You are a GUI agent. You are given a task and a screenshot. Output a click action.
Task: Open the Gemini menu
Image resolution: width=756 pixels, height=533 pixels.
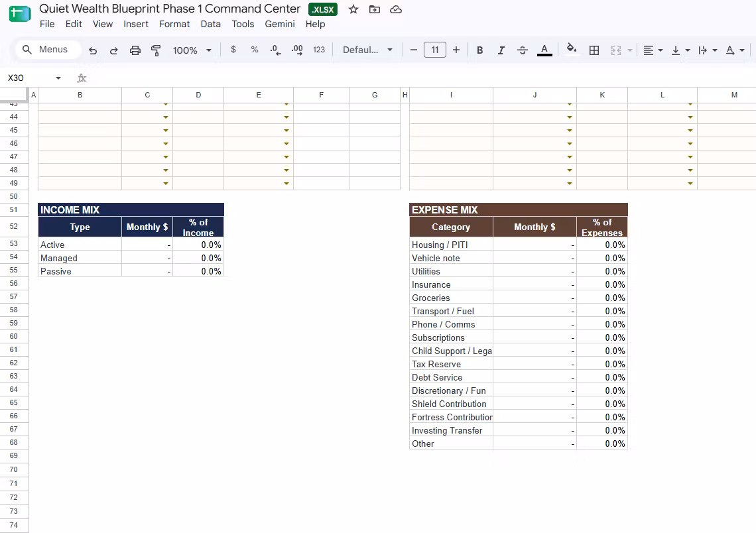[280, 24]
